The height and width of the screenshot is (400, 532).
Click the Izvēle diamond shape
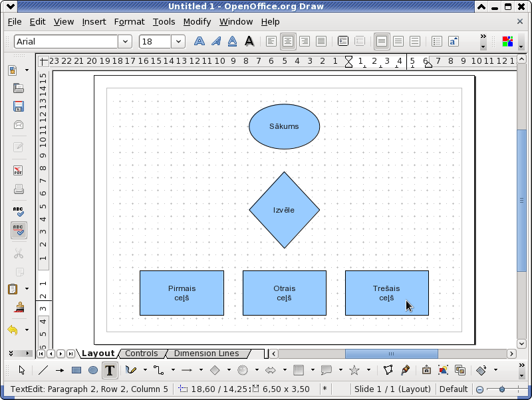285,210
